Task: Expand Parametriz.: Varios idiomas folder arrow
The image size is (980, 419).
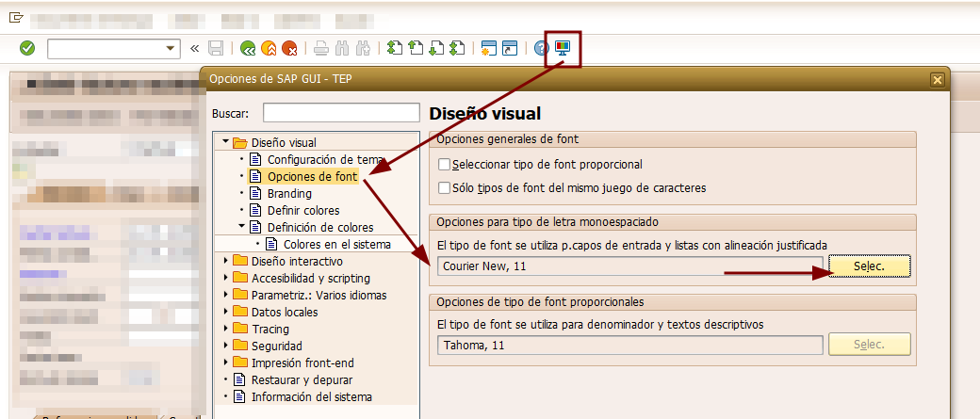Action: click(225, 295)
